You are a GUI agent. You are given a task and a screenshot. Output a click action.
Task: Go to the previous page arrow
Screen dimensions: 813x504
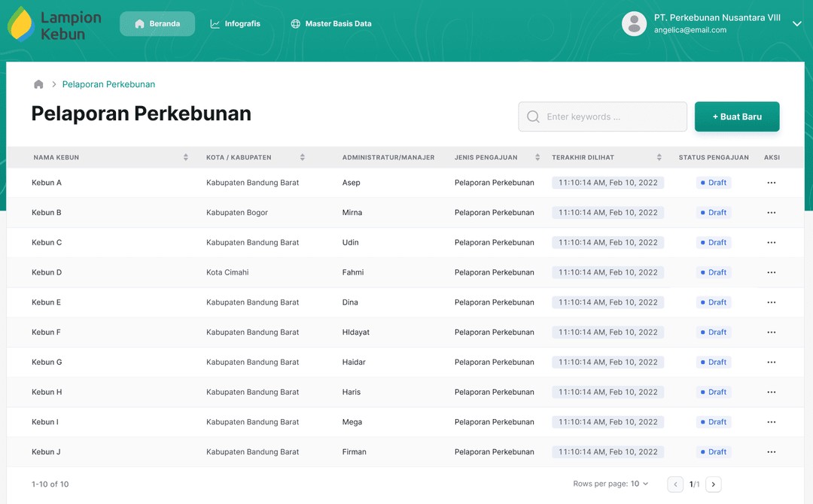[x=675, y=484]
